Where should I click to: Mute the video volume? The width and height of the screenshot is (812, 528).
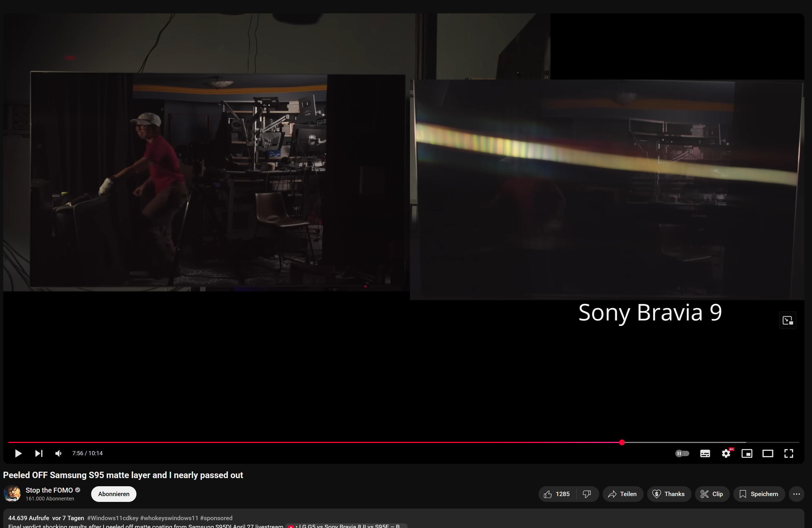tap(58, 453)
